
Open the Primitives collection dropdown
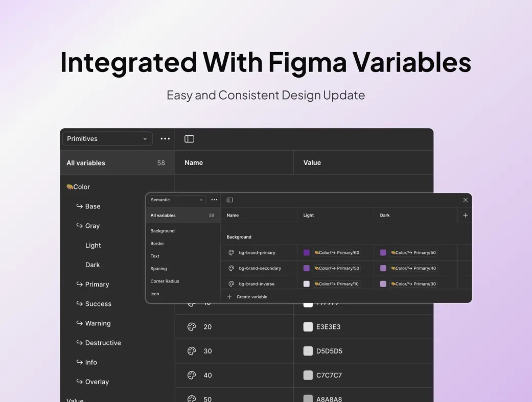[x=107, y=139]
